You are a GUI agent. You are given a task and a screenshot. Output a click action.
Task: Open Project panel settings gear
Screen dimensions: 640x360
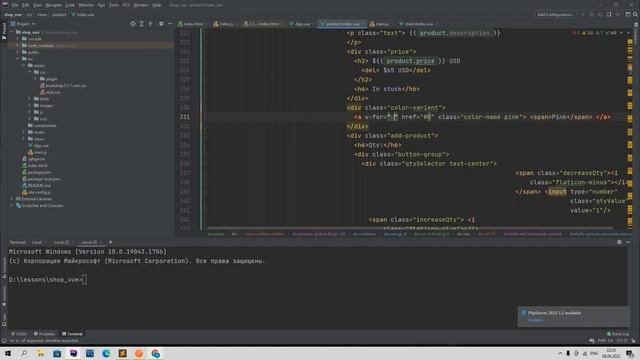tap(161, 24)
